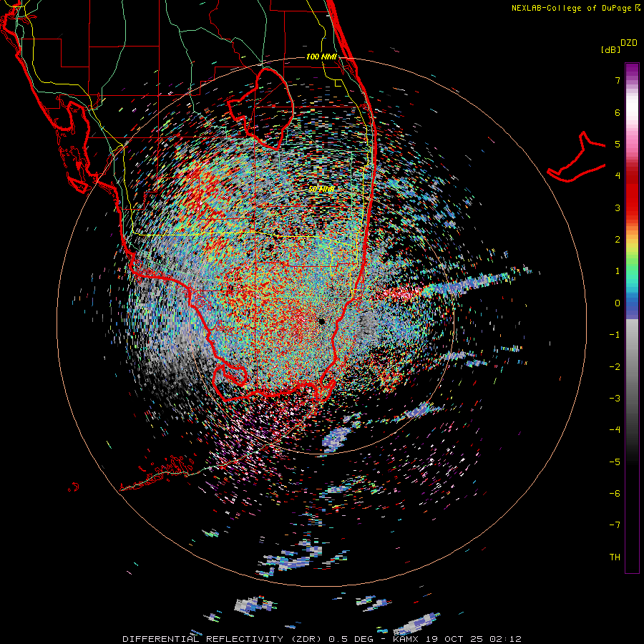Click the DZD label above the color scale
The image size is (644, 644).
click(x=629, y=43)
